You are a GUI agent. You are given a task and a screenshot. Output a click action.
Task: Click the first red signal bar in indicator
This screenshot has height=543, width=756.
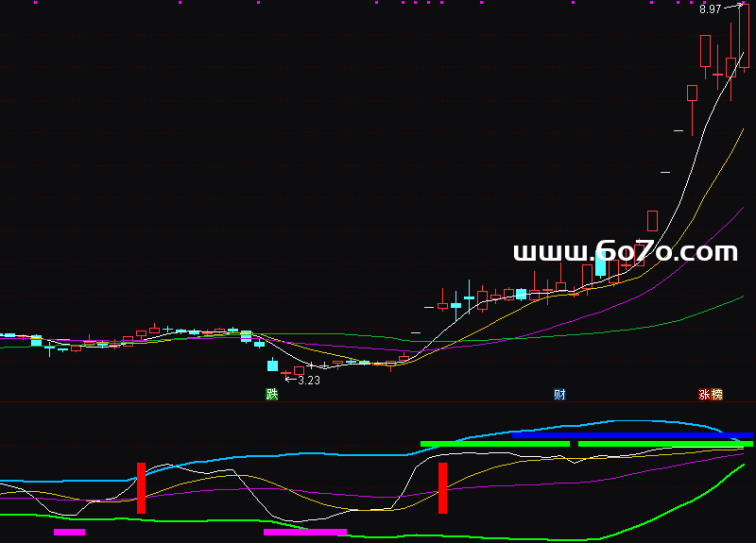pos(141,487)
